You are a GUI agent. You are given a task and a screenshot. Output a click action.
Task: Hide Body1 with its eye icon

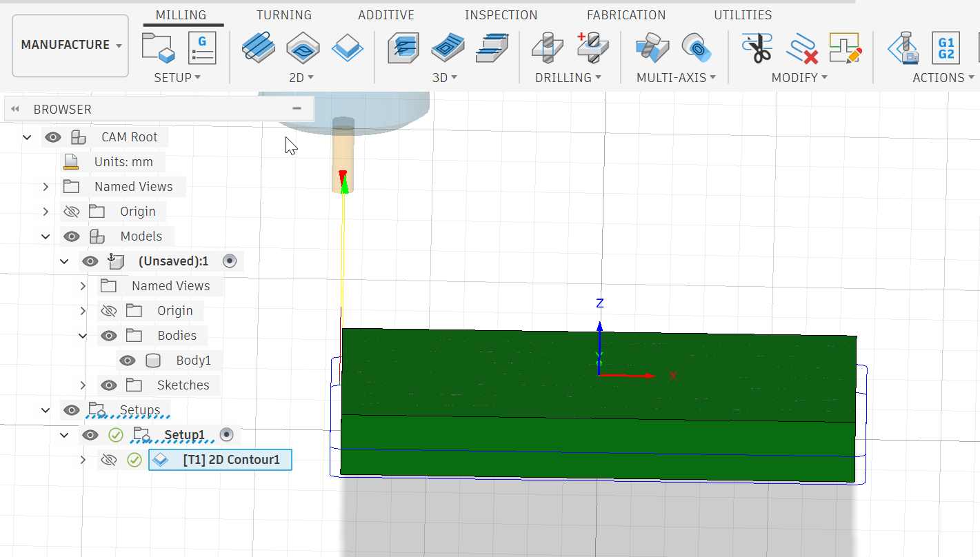tap(128, 361)
